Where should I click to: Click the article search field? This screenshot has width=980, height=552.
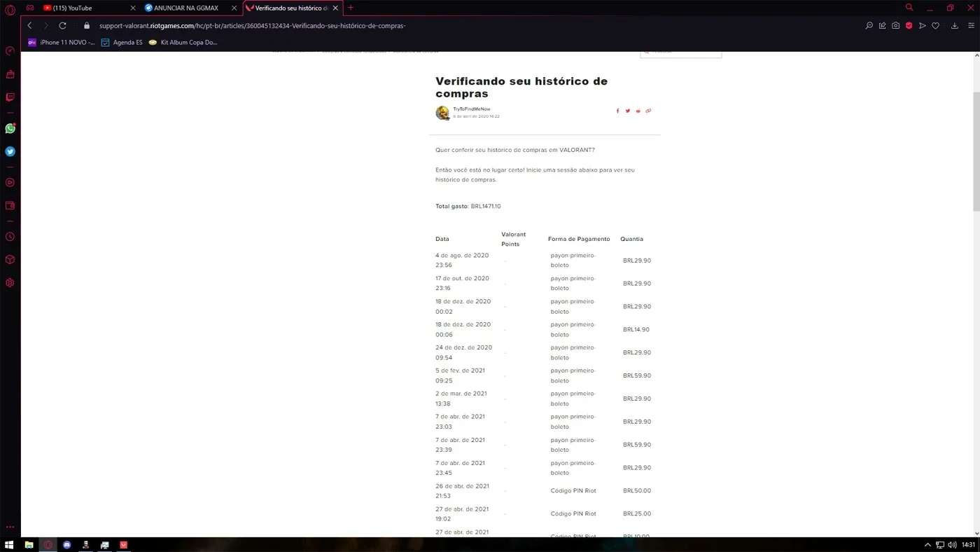point(681,52)
